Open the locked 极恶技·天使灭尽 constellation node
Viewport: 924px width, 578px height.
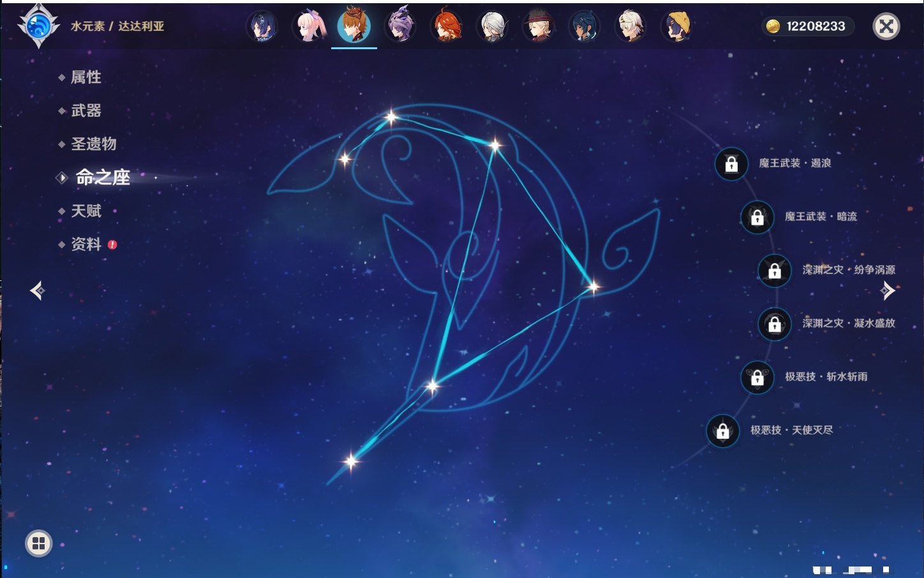[x=723, y=430]
